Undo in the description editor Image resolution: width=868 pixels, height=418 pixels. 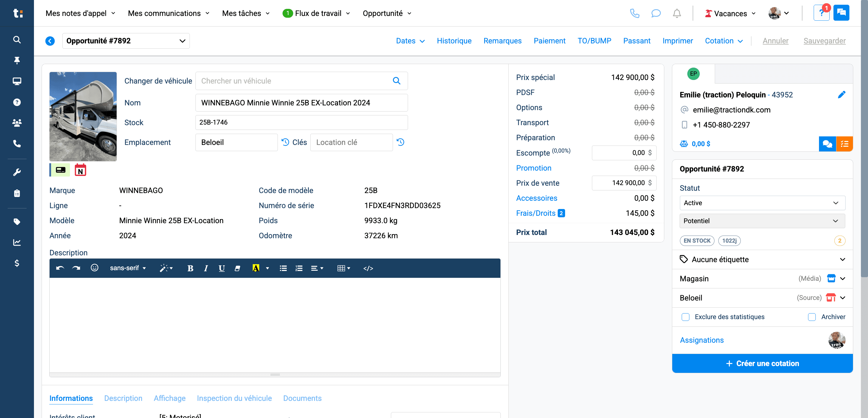pyautogui.click(x=60, y=268)
